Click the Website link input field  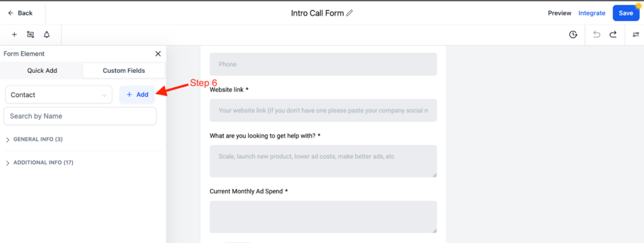click(323, 111)
